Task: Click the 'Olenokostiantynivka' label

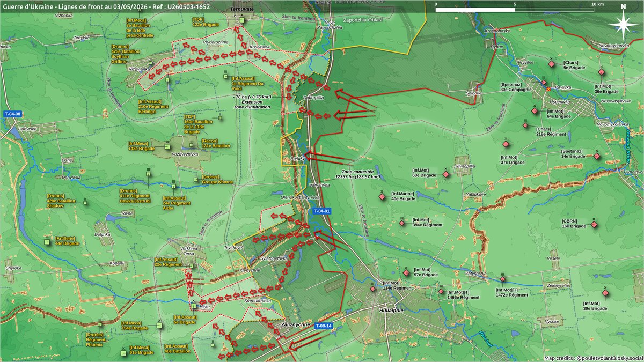Action: tap(301, 197)
